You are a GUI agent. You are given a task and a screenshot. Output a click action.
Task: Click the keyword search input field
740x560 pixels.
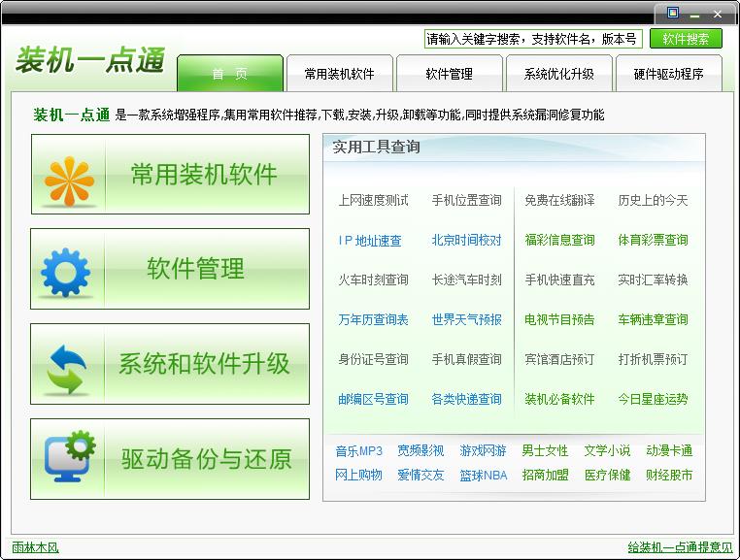click(x=531, y=39)
